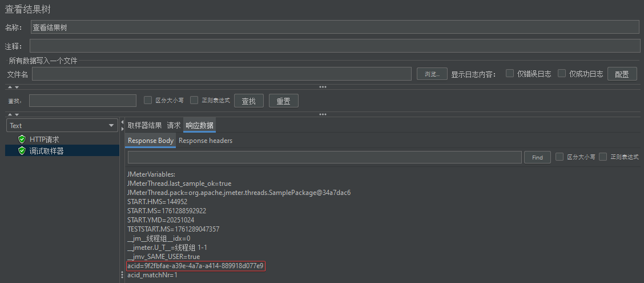The image size is (644, 283).
Task: Click the 浏览 file browse button
Action: click(432, 74)
